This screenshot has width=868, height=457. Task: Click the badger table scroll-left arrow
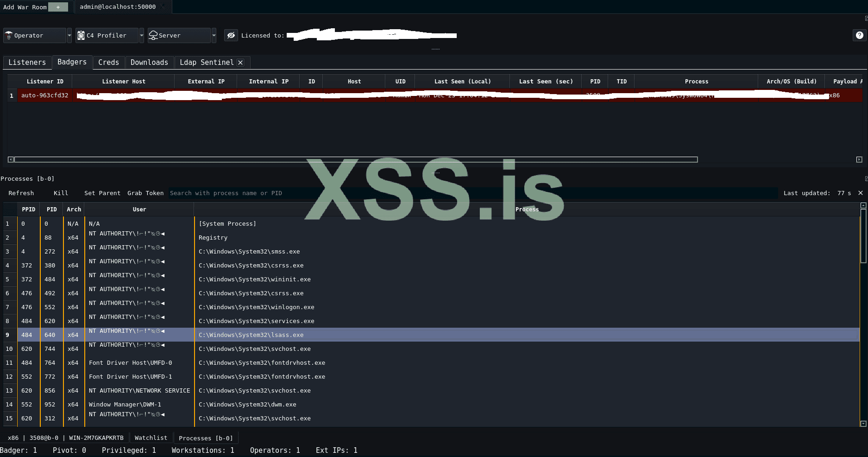point(11,159)
